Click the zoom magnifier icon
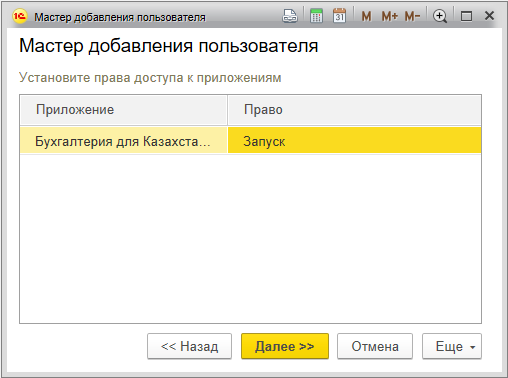This screenshot has height=378, width=508. (x=440, y=16)
